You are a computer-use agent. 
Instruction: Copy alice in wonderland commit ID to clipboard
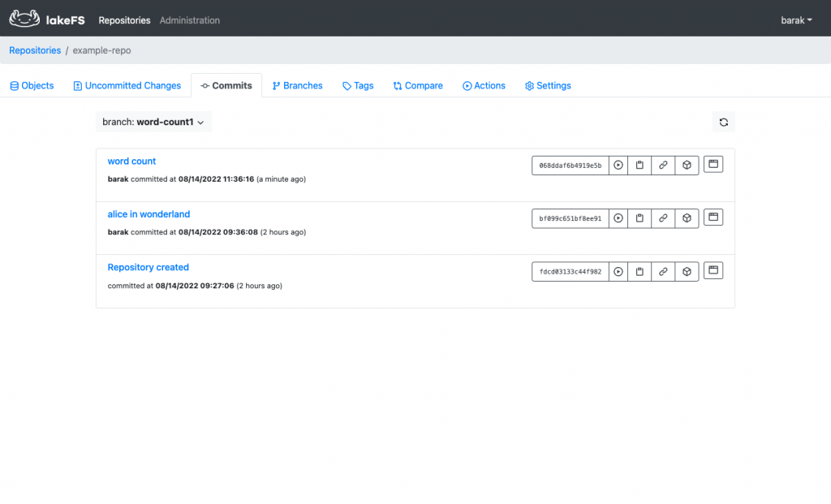tap(639, 218)
